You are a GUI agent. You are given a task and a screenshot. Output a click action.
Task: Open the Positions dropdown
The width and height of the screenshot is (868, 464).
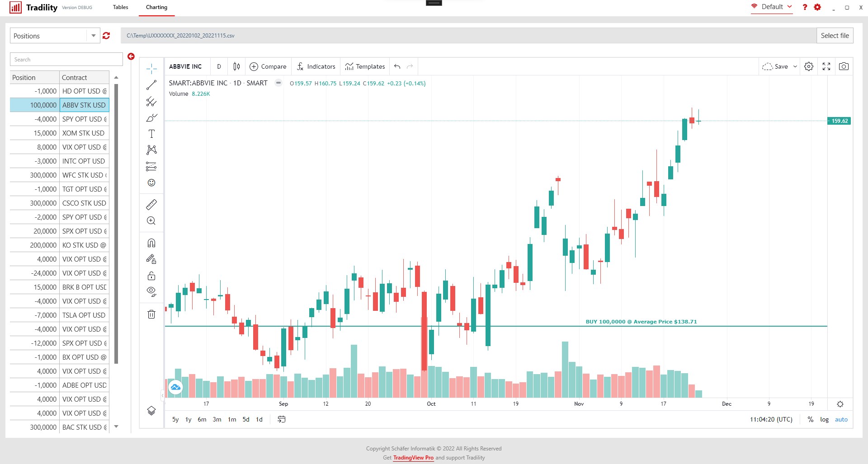pyautogui.click(x=93, y=36)
